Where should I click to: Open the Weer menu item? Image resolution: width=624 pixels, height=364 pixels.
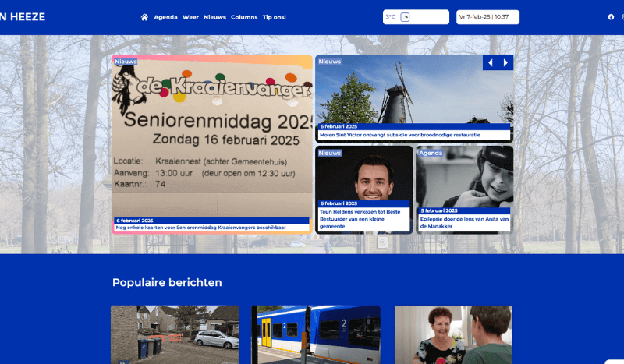click(190, 17)
